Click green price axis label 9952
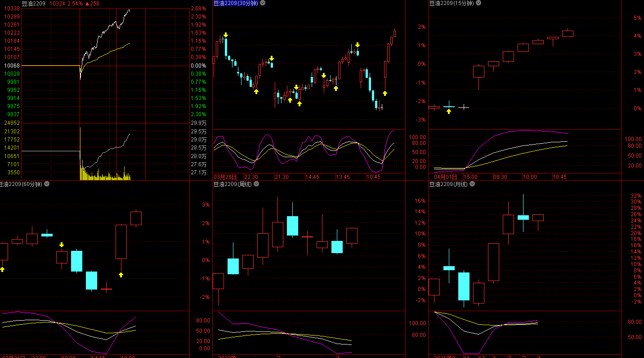This screenshot has height=358, width=644. [x=13, y=90]
